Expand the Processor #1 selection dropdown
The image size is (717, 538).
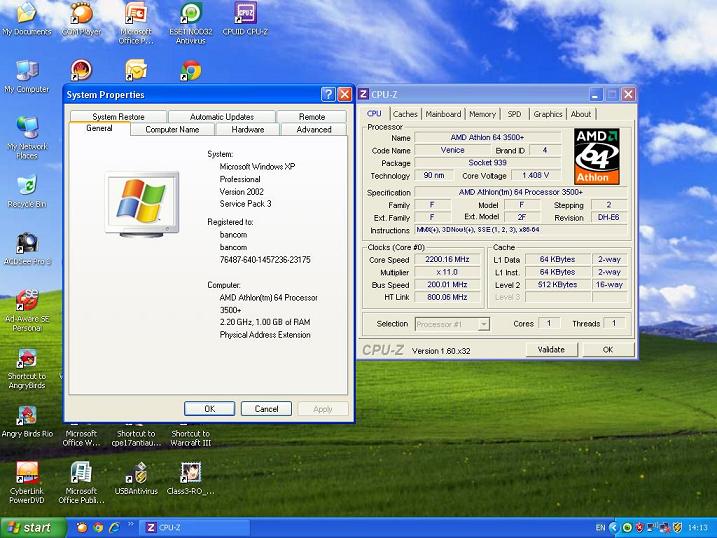pos(484,324)
